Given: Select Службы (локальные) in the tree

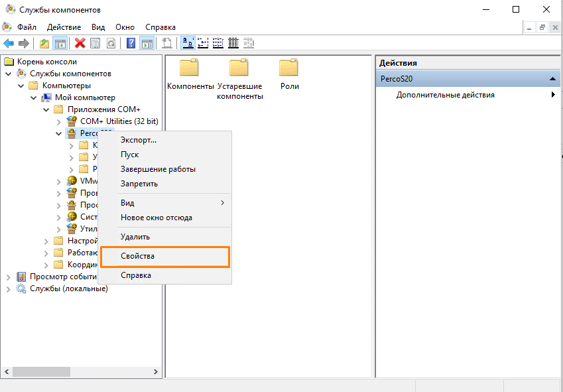Looking at the screenshot, I should pyautogui.click(x=68, y=289).
